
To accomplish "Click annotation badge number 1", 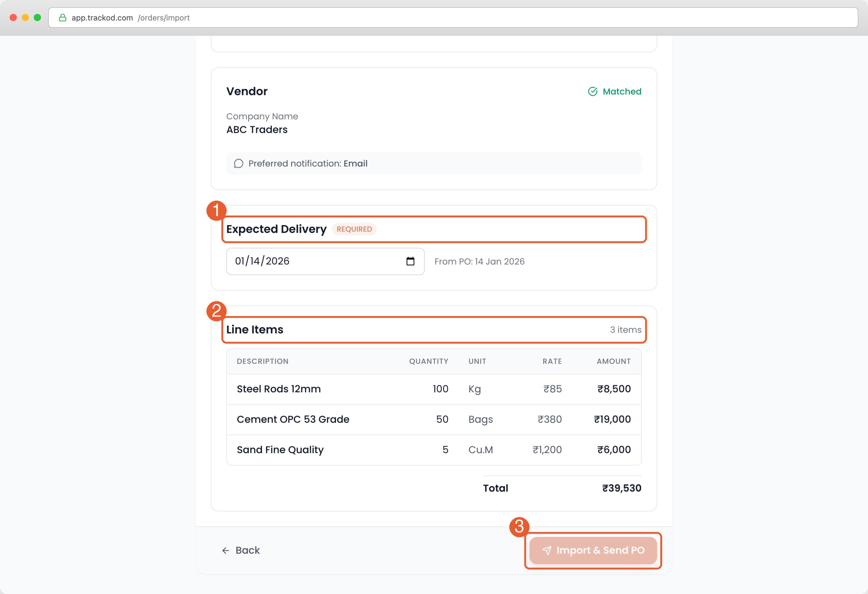I will (216, 211).
